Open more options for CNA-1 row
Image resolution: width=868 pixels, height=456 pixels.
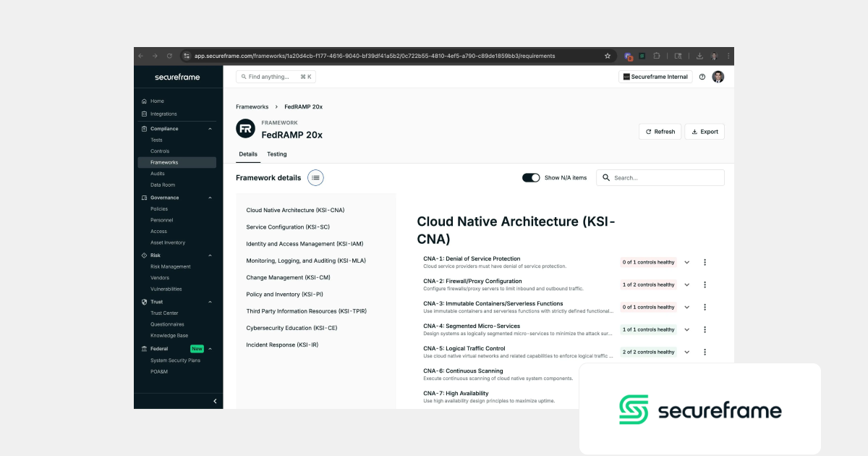pyautogui.click(x=705, y=263)
